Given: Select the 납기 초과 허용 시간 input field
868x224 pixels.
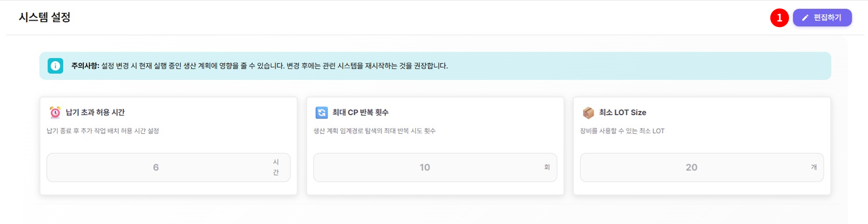Looking at the screenshot, I should point(156,168).
